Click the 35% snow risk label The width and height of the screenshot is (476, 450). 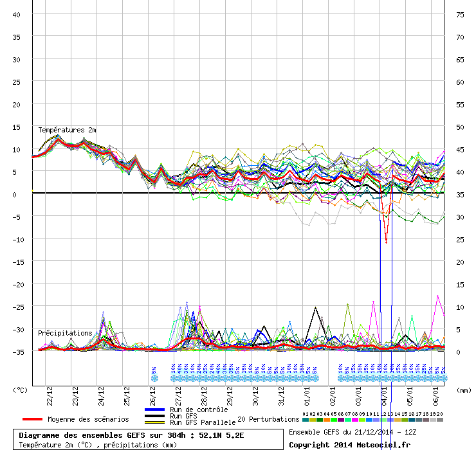(232, 368)
